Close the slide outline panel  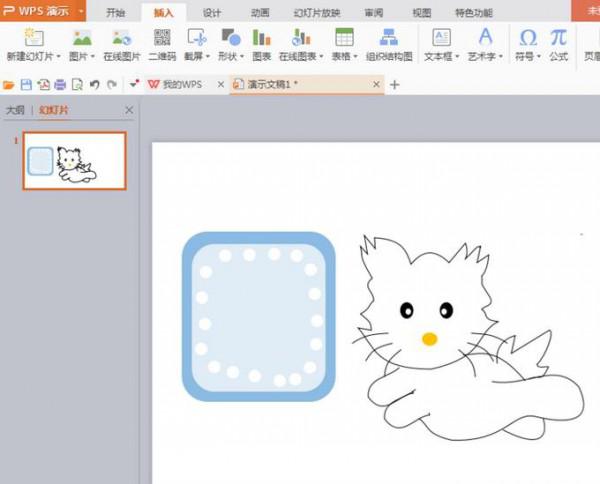128,110
